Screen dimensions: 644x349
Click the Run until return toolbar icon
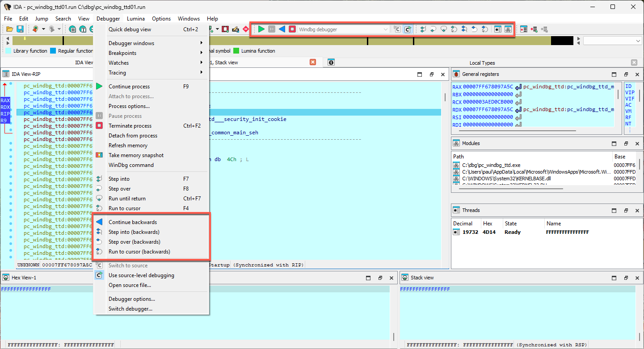tap(443, 29)
